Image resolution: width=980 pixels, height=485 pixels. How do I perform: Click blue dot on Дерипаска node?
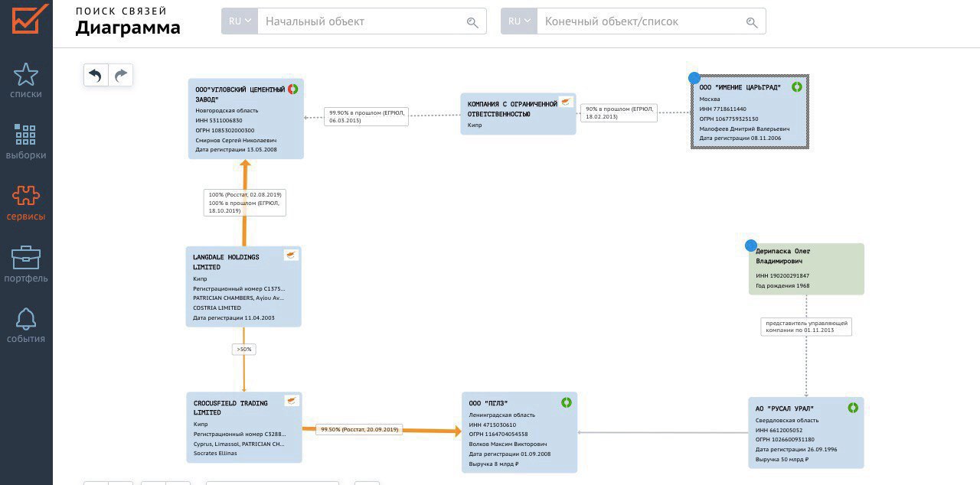(751, 246)
